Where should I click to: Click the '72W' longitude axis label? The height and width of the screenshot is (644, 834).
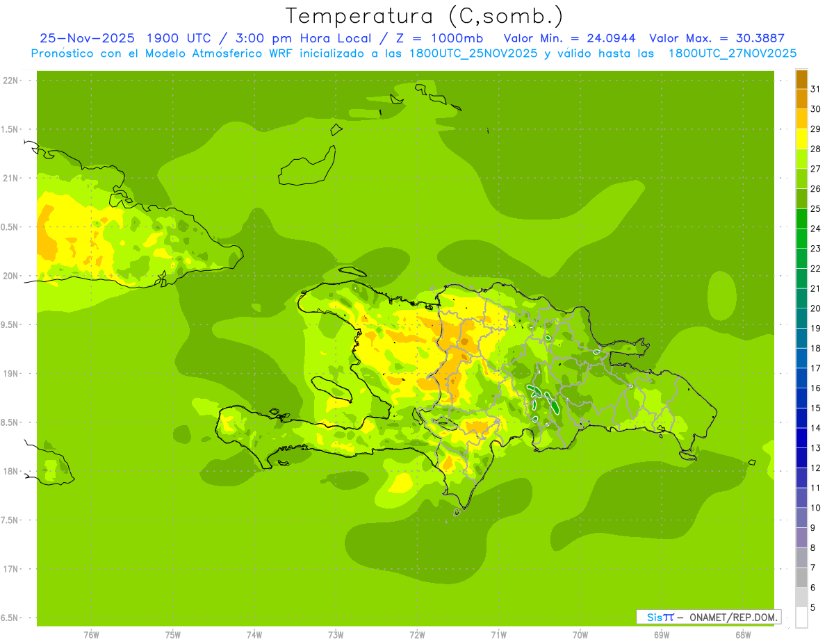(417, 635)
